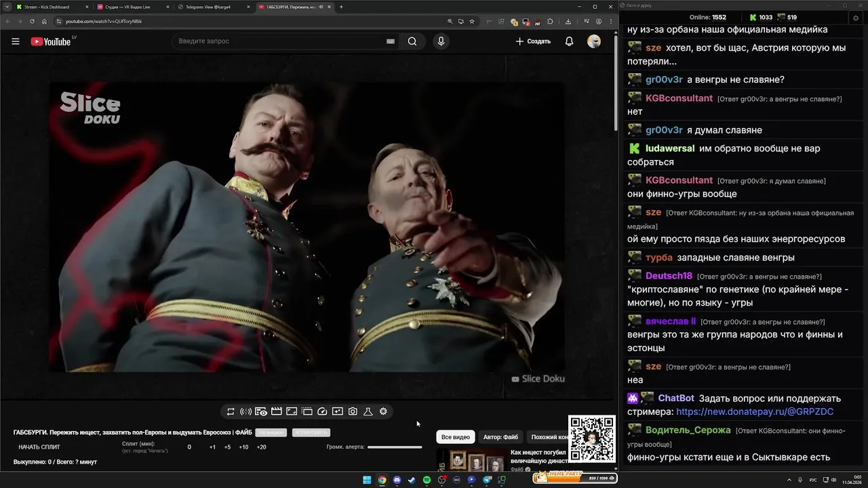Open Spotify from the taskbar
868x488 pixels.
point(427,480)
